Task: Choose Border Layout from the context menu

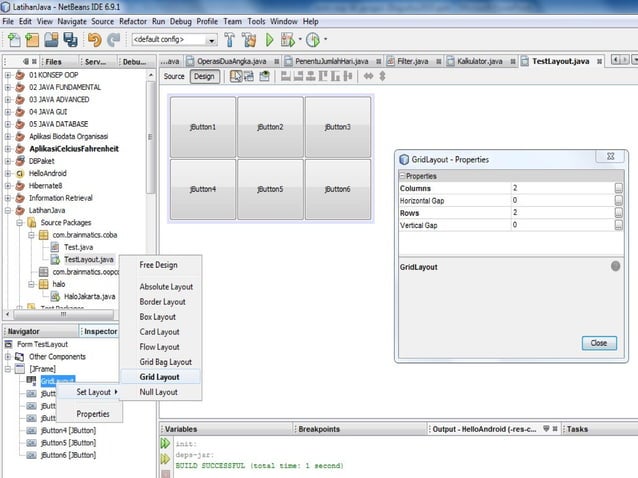Action: [x=162, y=301]
